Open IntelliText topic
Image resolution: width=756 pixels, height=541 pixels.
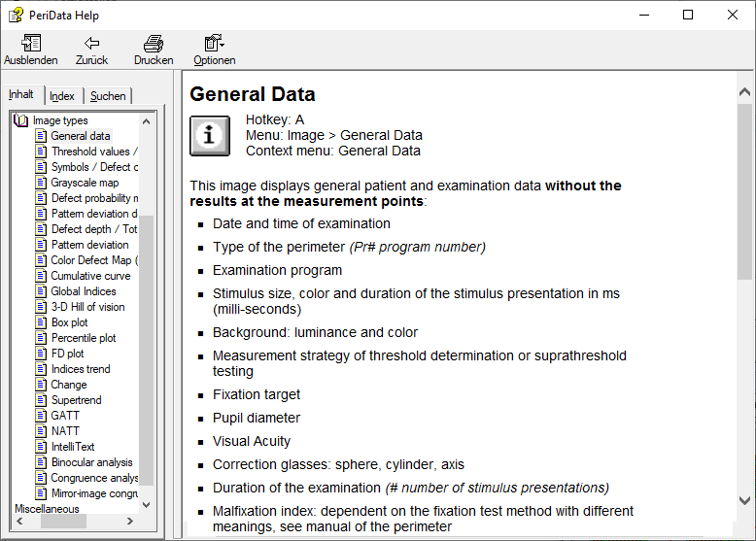pos(73,447)
